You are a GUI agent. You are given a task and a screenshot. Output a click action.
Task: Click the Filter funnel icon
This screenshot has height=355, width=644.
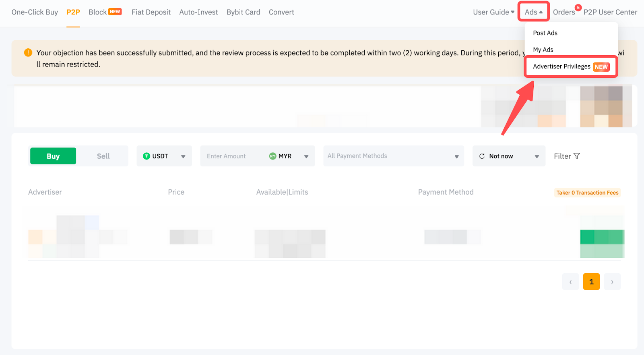click(x=577, y=156)
